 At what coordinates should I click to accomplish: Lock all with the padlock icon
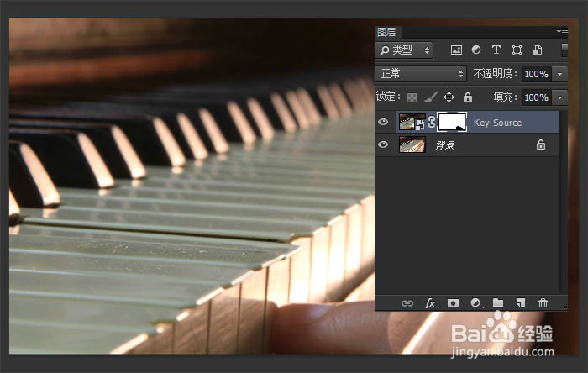point(468,97)
